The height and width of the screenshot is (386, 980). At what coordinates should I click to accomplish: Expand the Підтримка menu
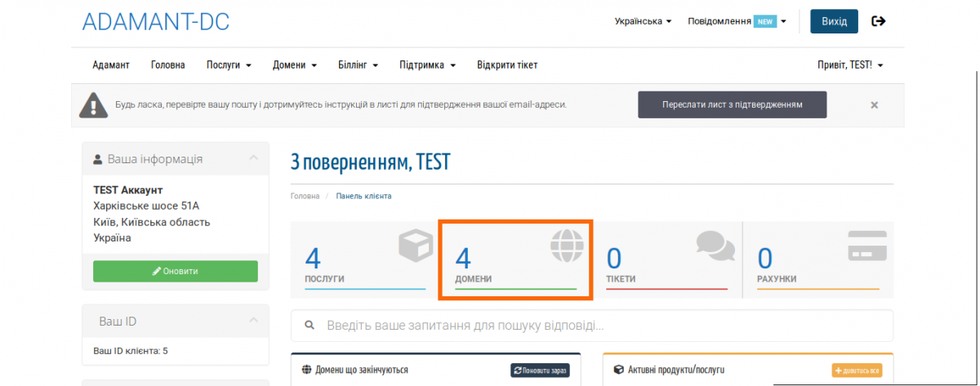[427, 65]
